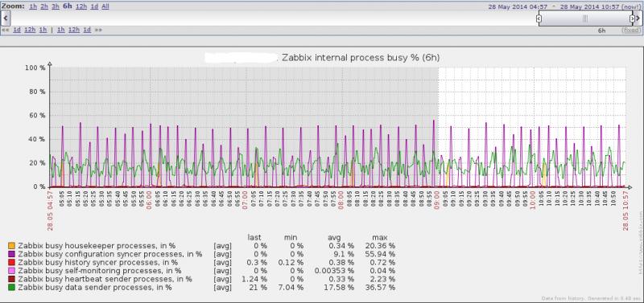Click the "Zoom:" label

pyautogui.click(x=13, y=6)
